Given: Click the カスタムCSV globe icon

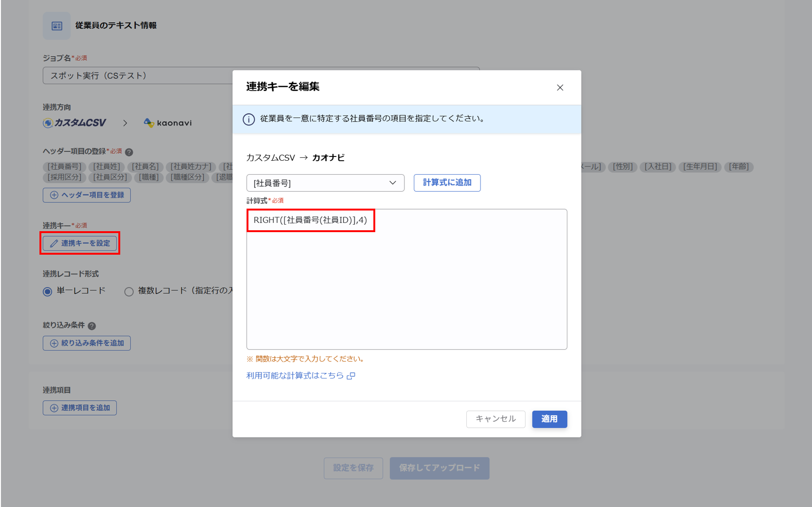Looking at the screenshot, I should pyautogui.click(x=47, y=123).
